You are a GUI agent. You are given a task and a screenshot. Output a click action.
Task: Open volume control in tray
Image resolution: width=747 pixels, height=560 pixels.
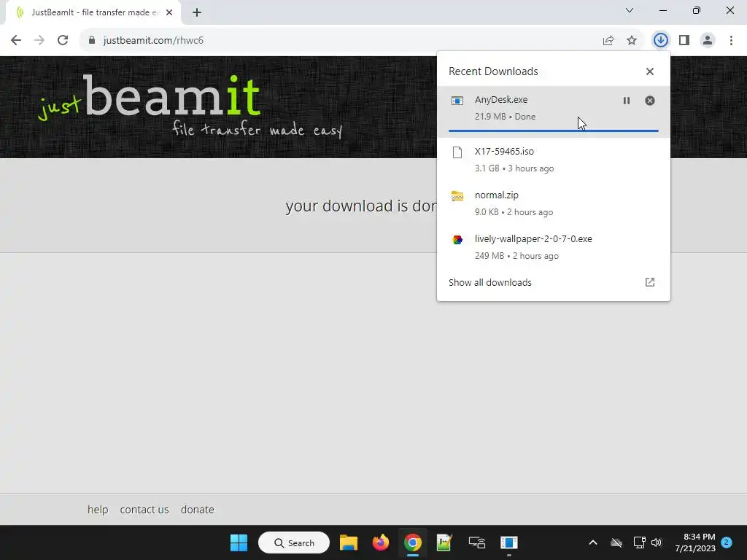[657, 542]
